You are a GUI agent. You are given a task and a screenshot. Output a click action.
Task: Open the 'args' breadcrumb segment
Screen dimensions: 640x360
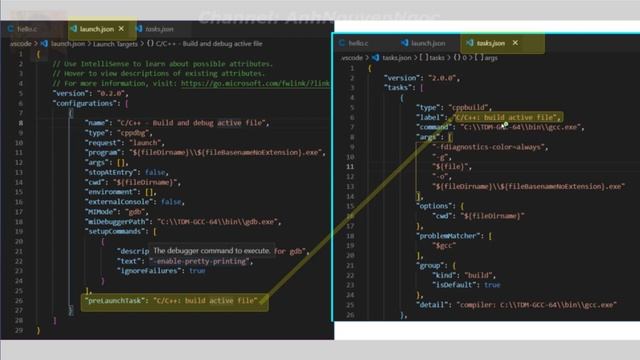(x=491, y=58)
